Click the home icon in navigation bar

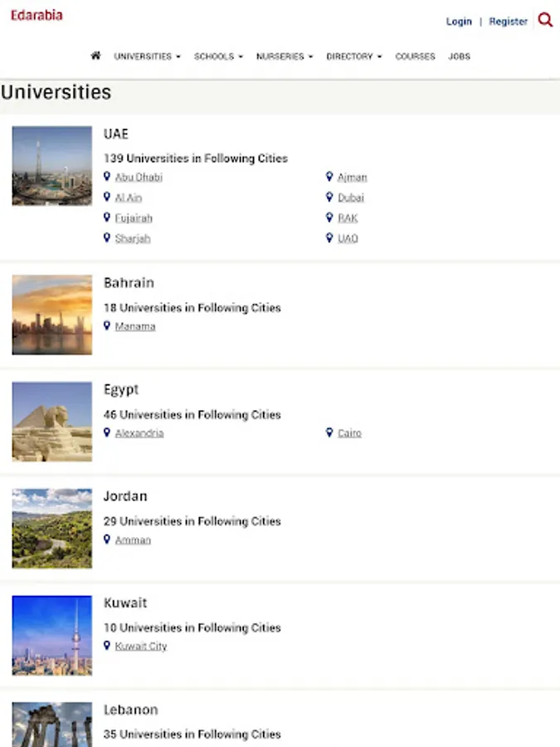(95, 56)
